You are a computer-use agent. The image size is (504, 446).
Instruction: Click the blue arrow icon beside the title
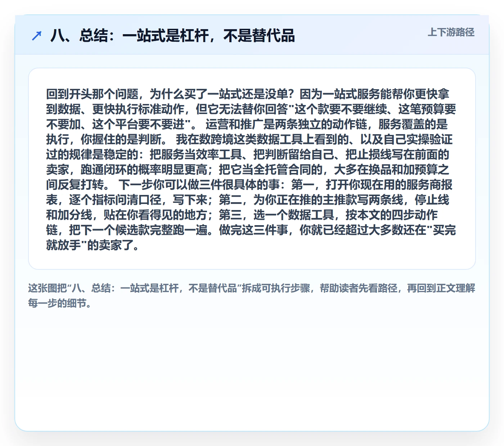(x=37, y=36)
